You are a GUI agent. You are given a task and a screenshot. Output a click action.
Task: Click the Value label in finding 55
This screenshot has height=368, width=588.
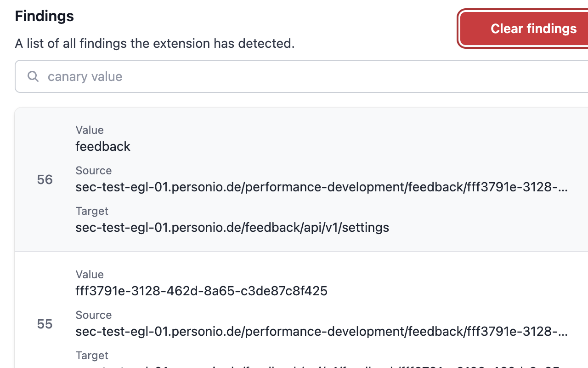coord(90,275)
